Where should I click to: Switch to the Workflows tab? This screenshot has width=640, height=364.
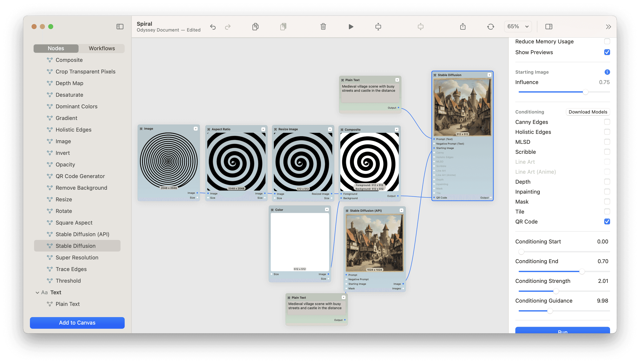click(102, 48)
